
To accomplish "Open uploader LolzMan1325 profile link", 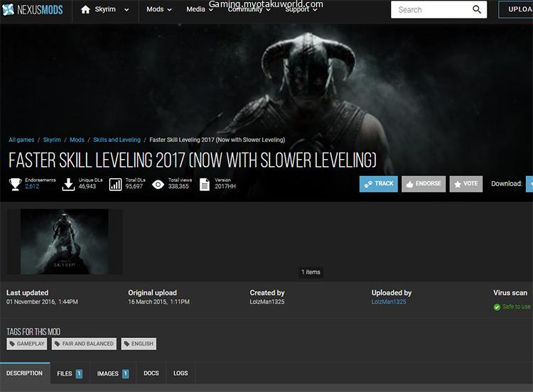I will pos(389,302).
